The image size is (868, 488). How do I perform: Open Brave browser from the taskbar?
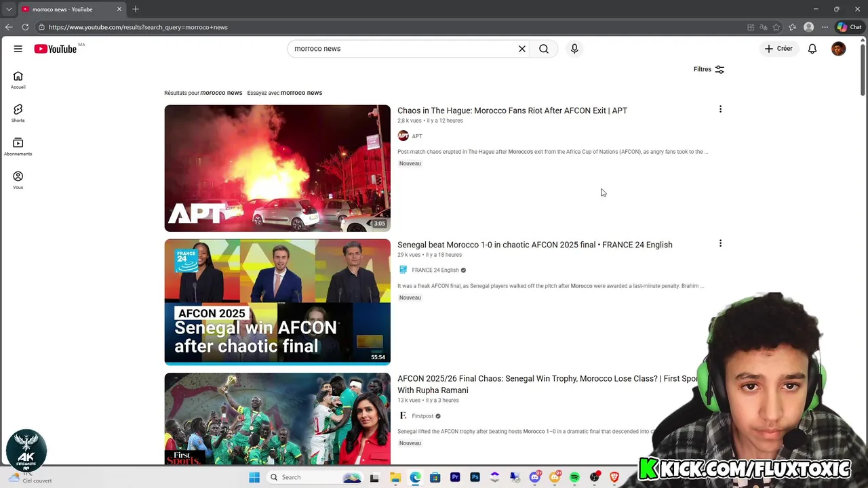click(x=614, y=477)
